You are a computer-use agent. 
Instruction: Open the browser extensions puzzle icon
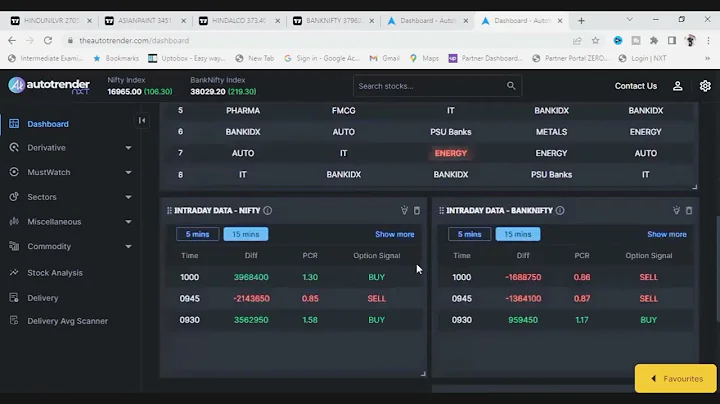point(654,40)
